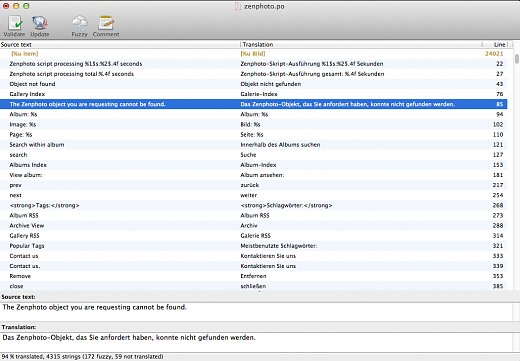The height and width of the screenshot is (361, 520).
Task: Select the '[%u item]' fuzzy row
Action: 254,54
